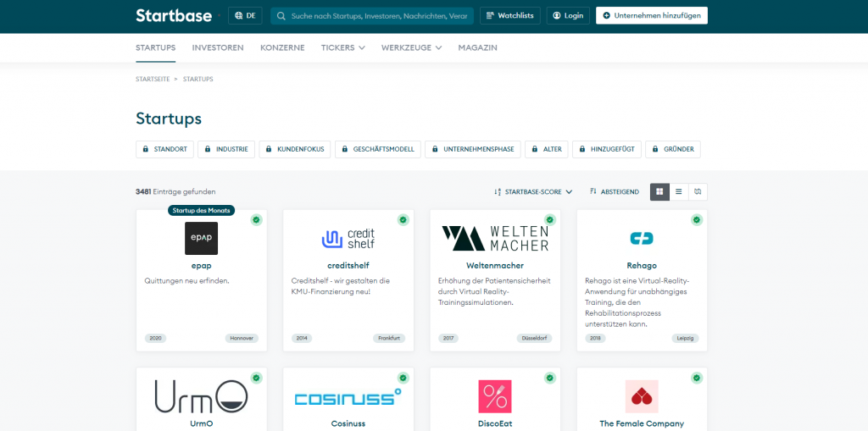Click STARTSEITE breadcrumb link
The image size is (868, 431).
tap(153, 79)
